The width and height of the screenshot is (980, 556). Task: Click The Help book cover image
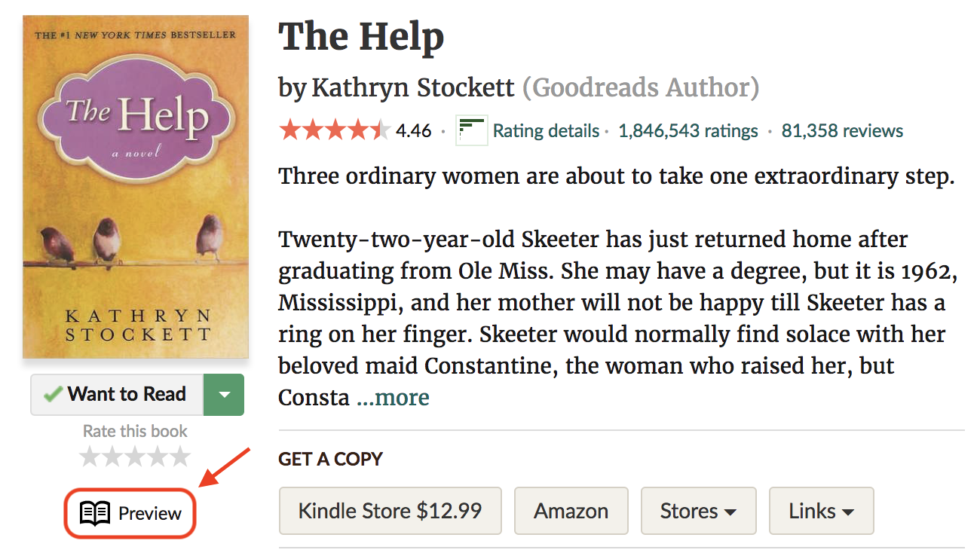click(135, 185)
